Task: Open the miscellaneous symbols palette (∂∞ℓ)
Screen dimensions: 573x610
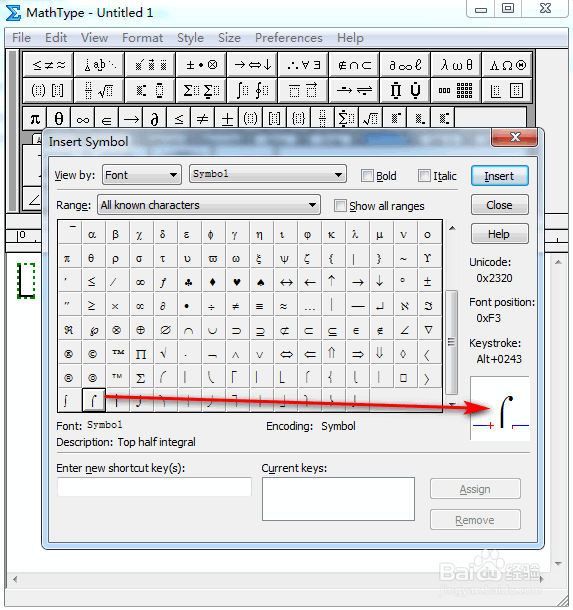Action: (405, 65)
